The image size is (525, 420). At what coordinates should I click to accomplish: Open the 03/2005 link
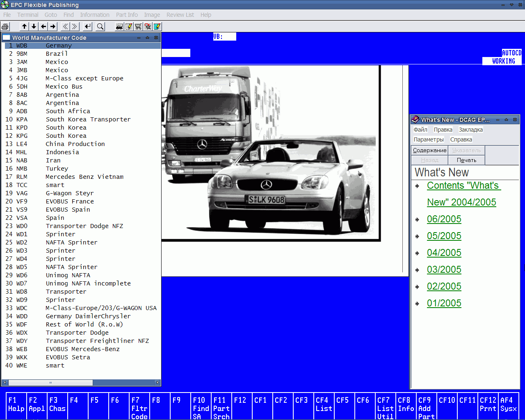click(x=444, y=269)
